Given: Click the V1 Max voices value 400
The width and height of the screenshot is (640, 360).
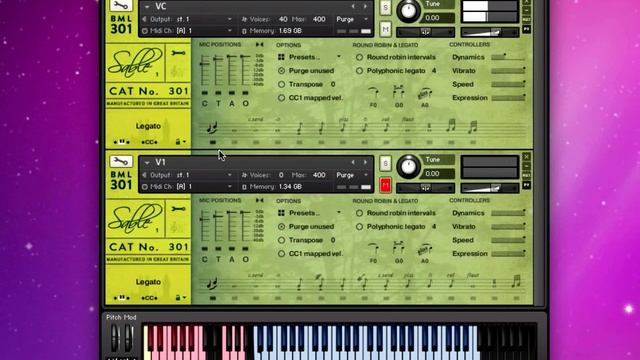Looking at the screenshot, I should [319, 175].
